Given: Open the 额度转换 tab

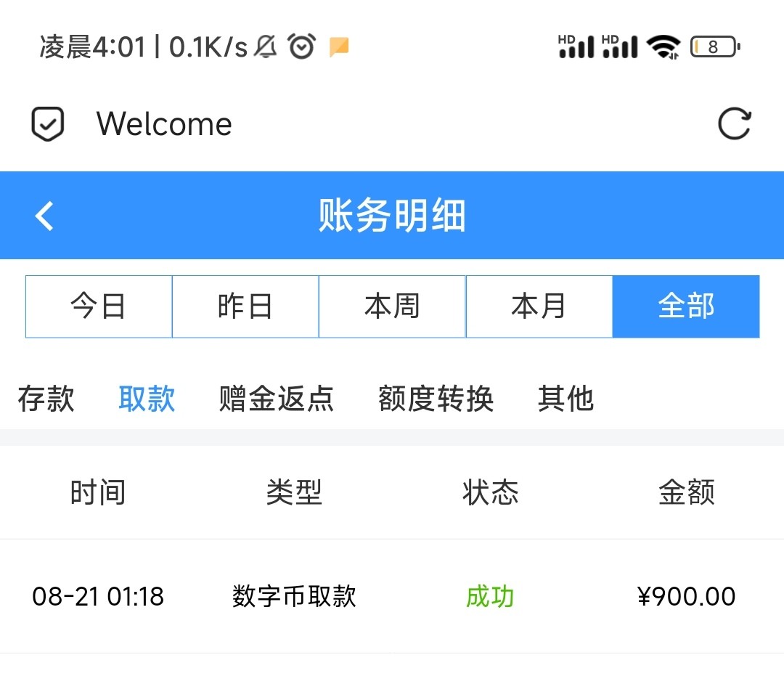Looking at the screenshot, I should point(436,399).
